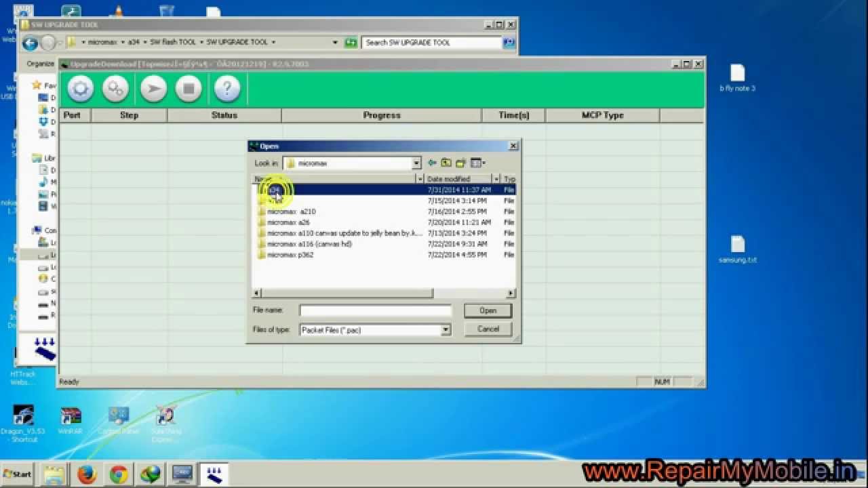This screenshot has width=868, height=488.
Task: Cancel the Open dialog
Action: click(488, 329)
